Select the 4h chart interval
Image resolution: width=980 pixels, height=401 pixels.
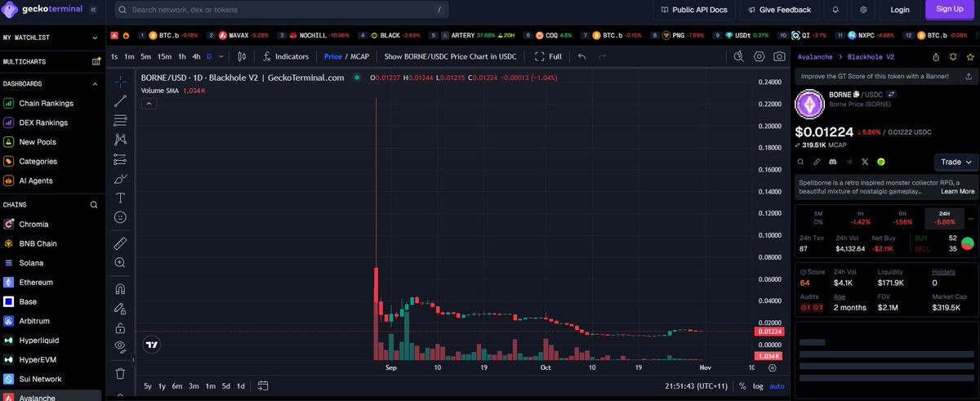tap(196, 56)
